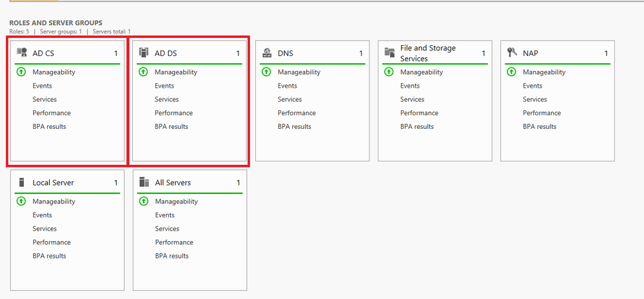
Task: Open Services in the DNS tile
Action: (289, 99)
